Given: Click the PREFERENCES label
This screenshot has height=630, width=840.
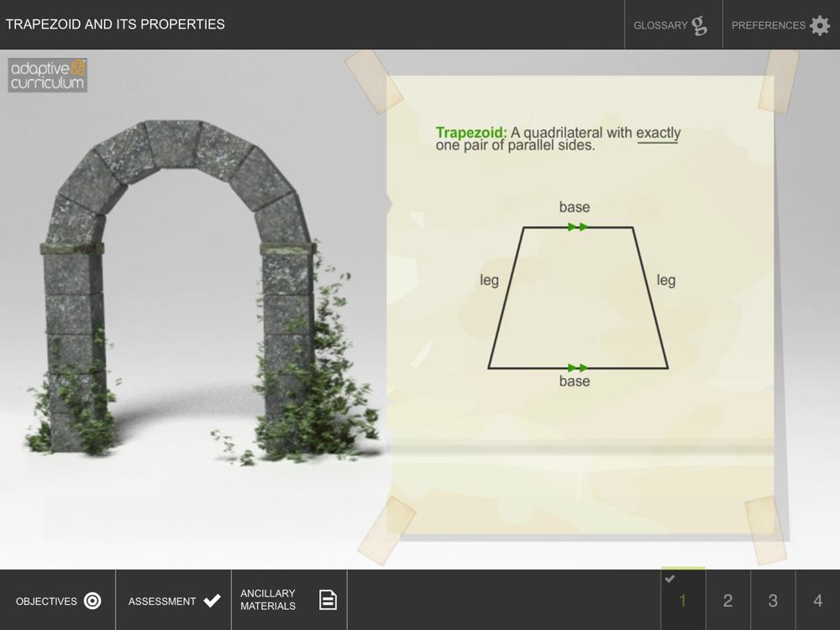Looking at the screenshot, I should tap(769, 25).
